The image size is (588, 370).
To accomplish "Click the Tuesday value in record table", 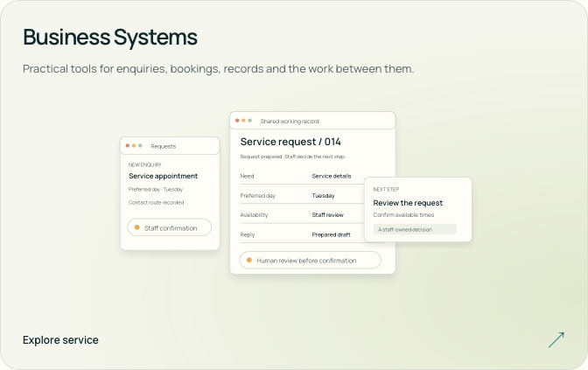I will pos(323,196).
